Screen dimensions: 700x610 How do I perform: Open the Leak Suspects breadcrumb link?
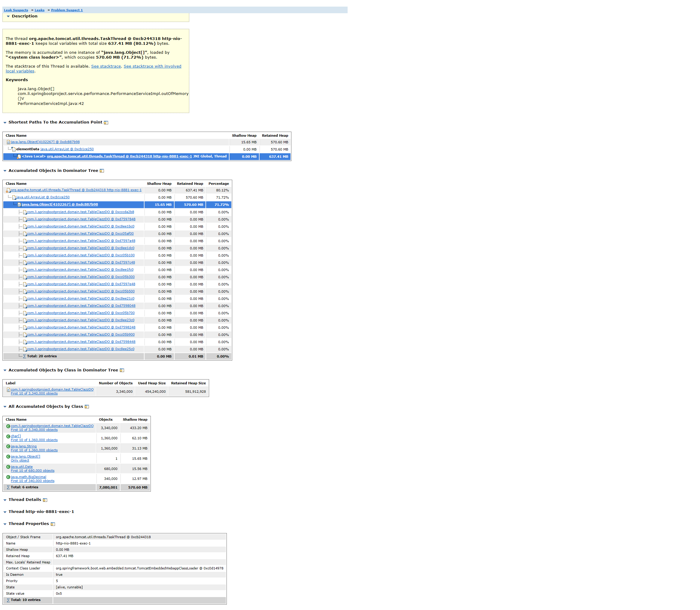pyautogui.click(x=16, y=10)
